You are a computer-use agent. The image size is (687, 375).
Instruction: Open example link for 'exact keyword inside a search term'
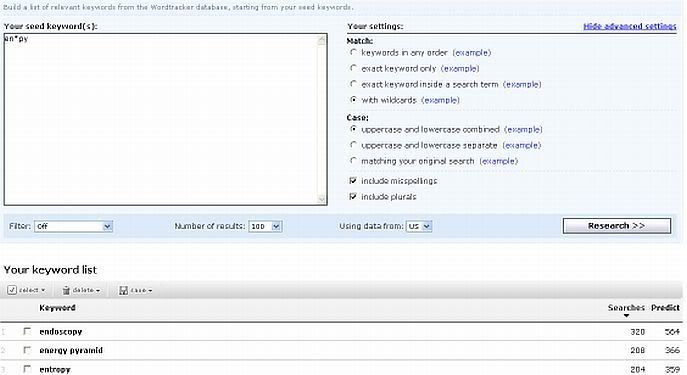click(522, 84)
